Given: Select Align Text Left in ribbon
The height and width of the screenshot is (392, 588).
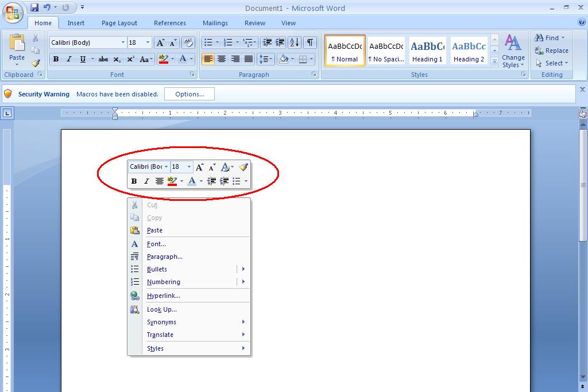Looking at the screenshot, I should click(x=208, y=59).
